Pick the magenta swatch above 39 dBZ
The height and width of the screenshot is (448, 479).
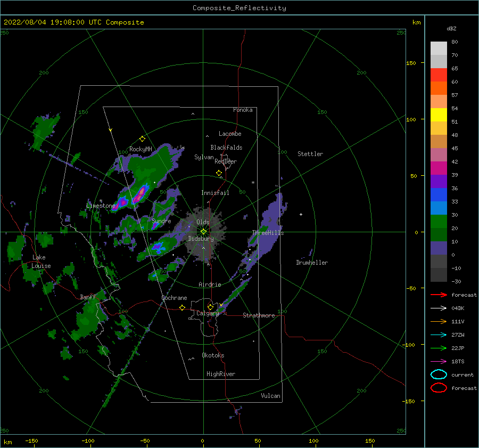click(x=439, y=168)
